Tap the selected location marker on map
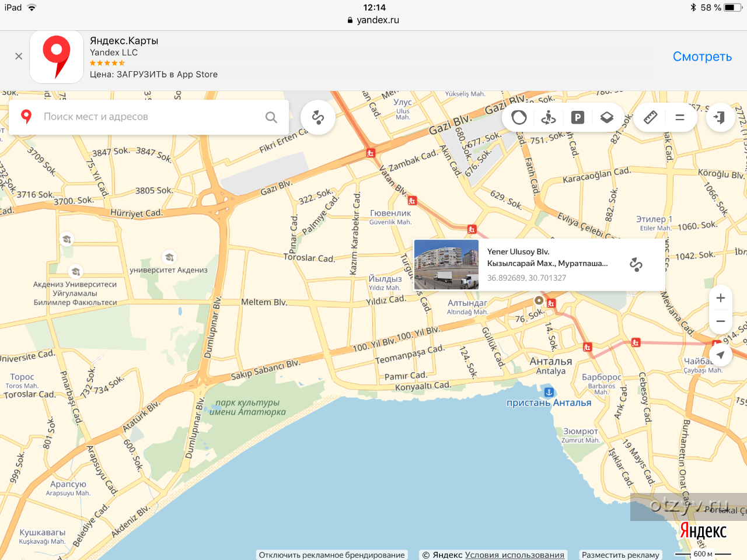Screen dimensions: 747x560 [539, 300]
